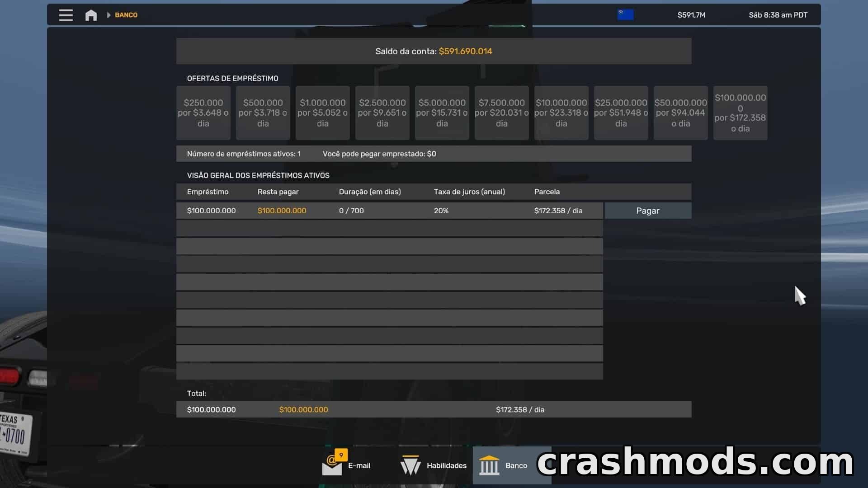Viewport: 868px width, 488px height.
Task: Click 'Número de empréstimos ativos: 1' text
Action: pos(244,154)
